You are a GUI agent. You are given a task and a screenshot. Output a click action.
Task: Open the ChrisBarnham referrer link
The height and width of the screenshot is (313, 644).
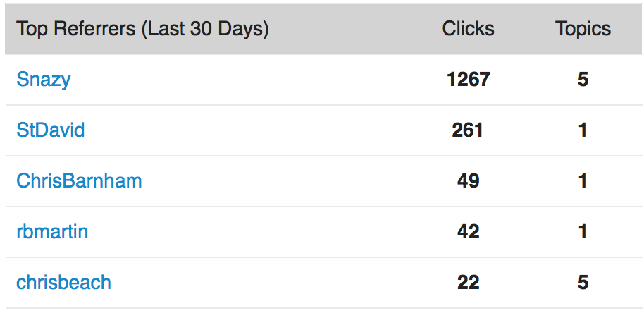point(79,181)
